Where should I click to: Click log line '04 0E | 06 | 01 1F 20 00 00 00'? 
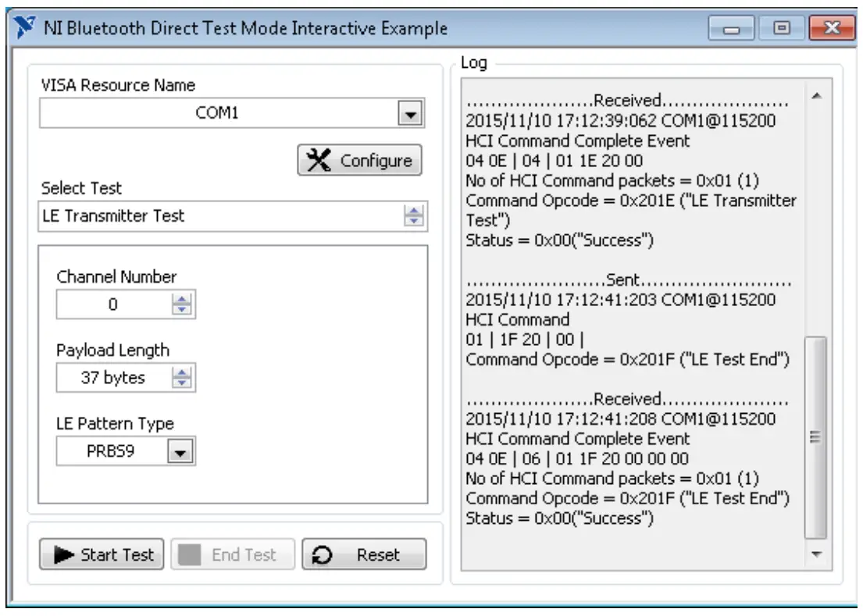577,459
